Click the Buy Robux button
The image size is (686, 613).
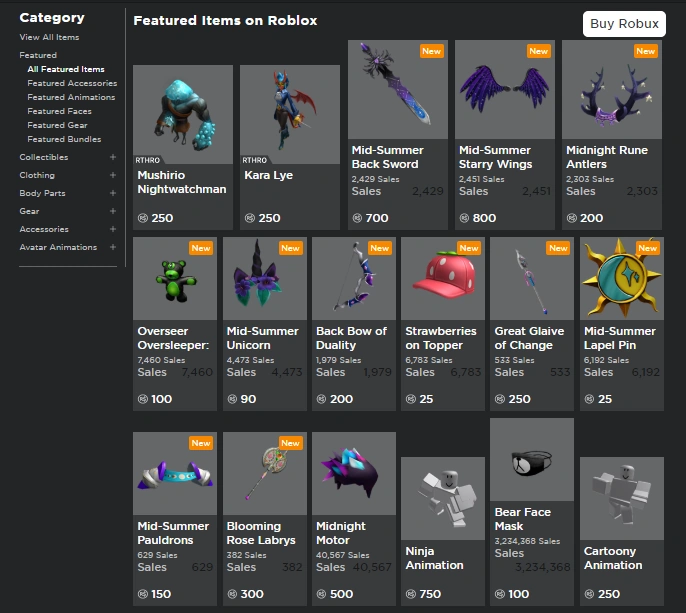pos(624,24)
